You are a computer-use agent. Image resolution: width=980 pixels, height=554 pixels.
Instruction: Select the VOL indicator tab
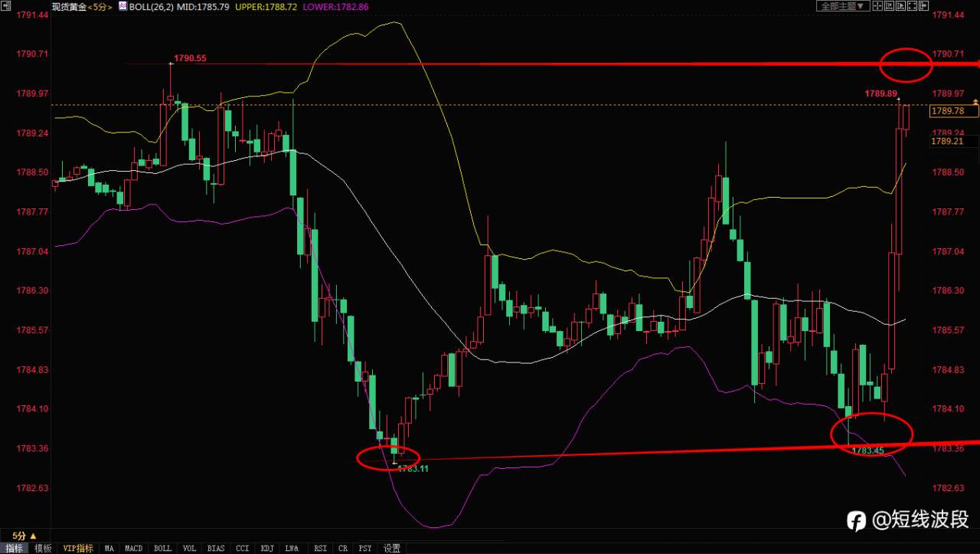(190, 548)
